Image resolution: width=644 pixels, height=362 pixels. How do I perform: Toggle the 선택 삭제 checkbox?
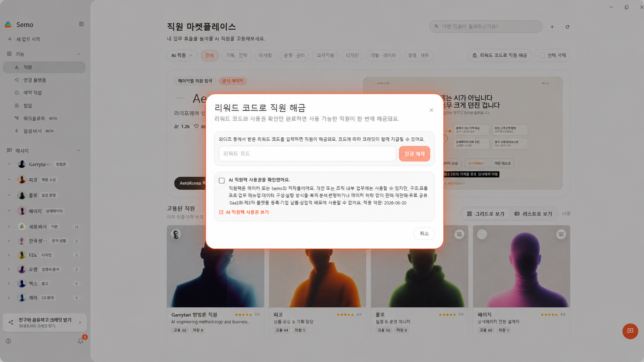(x=542, y=55)
